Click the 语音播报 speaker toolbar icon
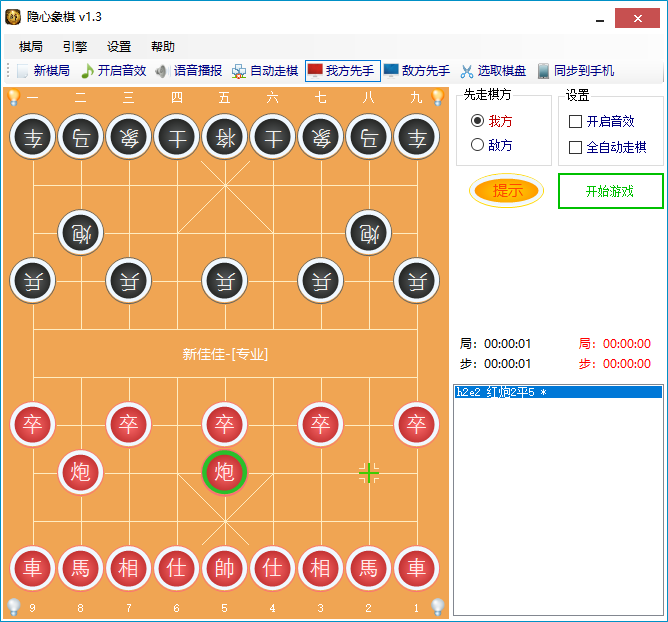 [x=161, y=71]
